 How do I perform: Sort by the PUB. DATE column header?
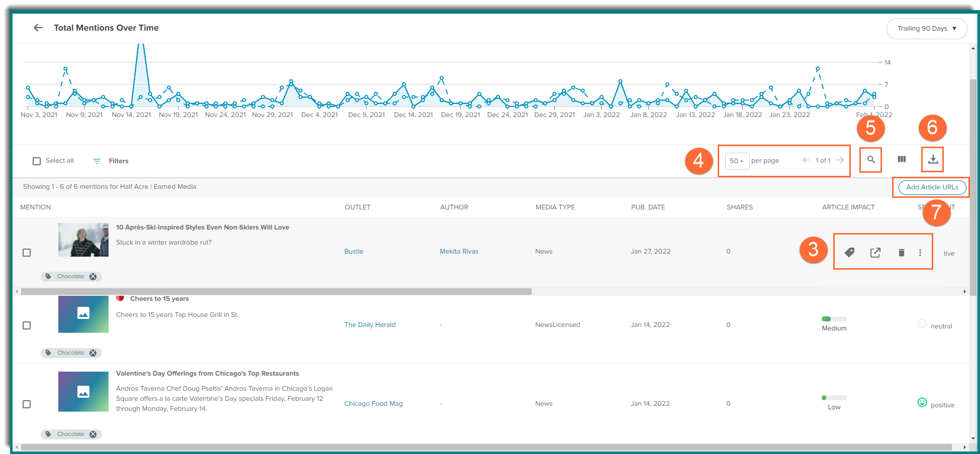[x=648, y=207]
